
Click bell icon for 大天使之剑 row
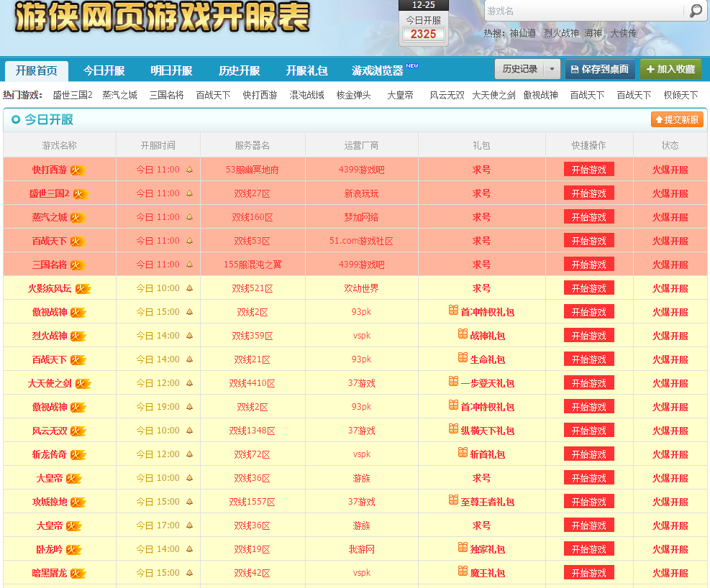click(x=189, y=383)
